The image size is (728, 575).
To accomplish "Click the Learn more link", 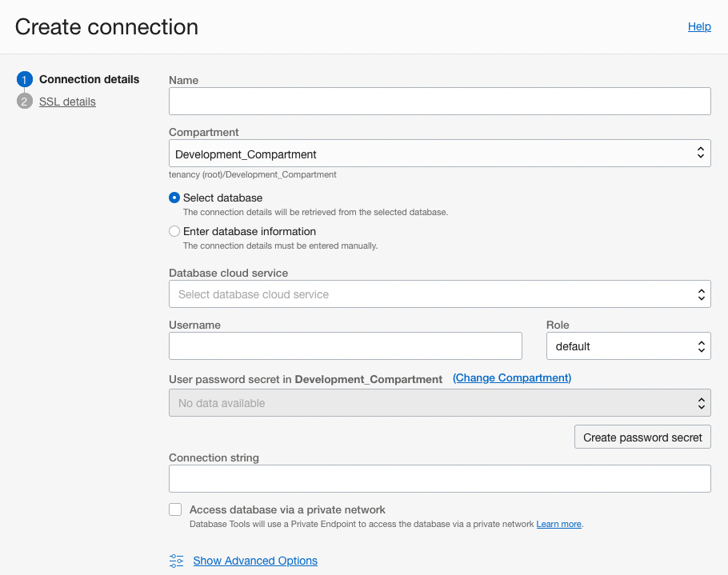I will coord(558,524).
